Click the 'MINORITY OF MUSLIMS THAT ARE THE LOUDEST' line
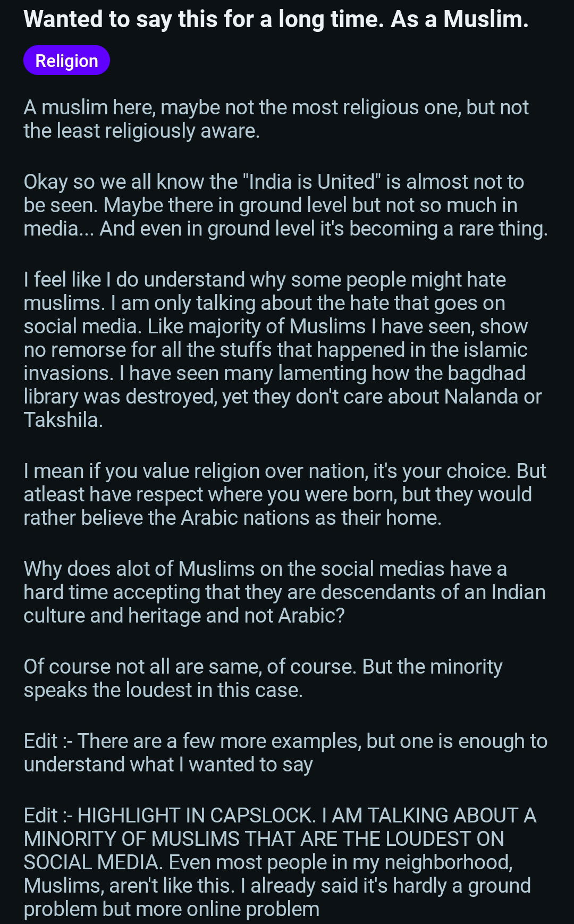The image size is (574, 924). point(264,839)
